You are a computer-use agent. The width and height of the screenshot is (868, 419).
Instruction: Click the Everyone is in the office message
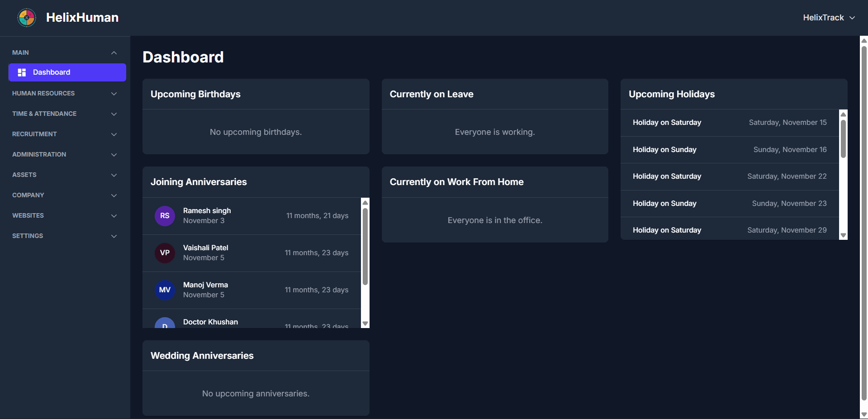click(x=495, y=220)
